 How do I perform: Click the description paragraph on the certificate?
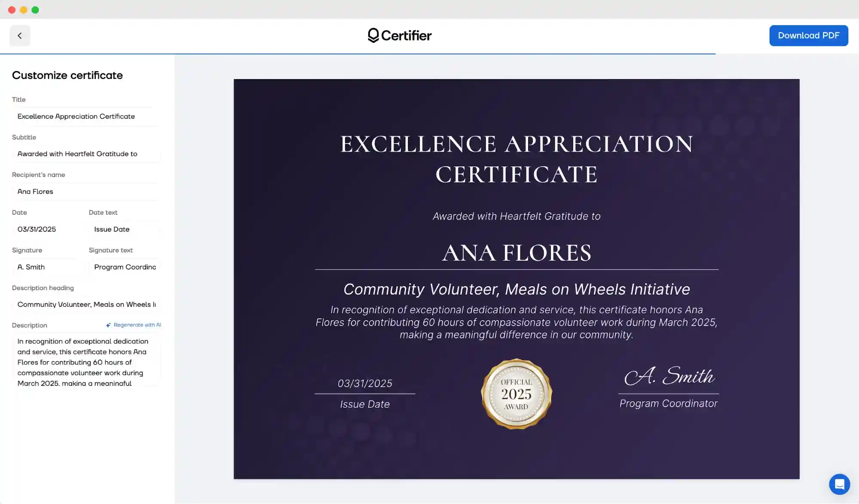(x=517, y=322)
